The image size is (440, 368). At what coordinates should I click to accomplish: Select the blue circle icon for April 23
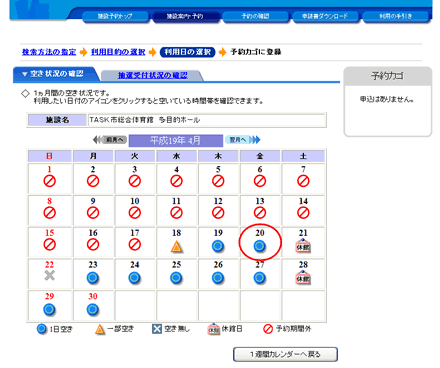(93, 278)
